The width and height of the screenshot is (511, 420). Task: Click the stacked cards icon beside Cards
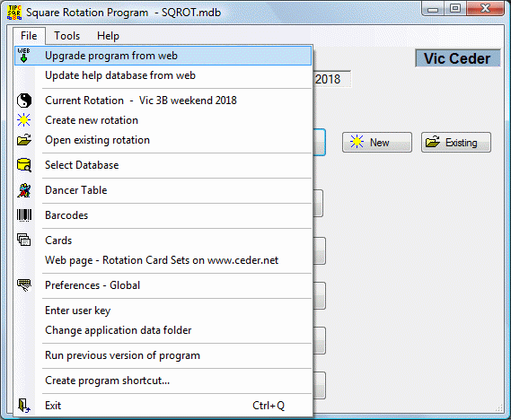click(23, 240)
